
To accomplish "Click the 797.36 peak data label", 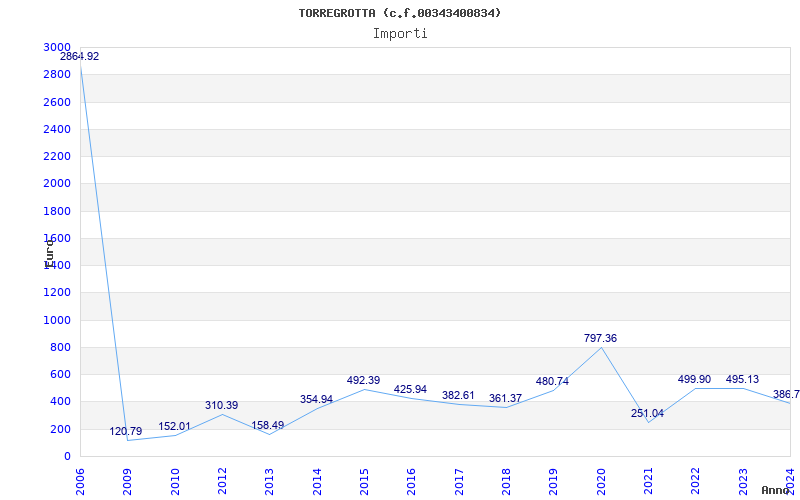I will [601, 338].
